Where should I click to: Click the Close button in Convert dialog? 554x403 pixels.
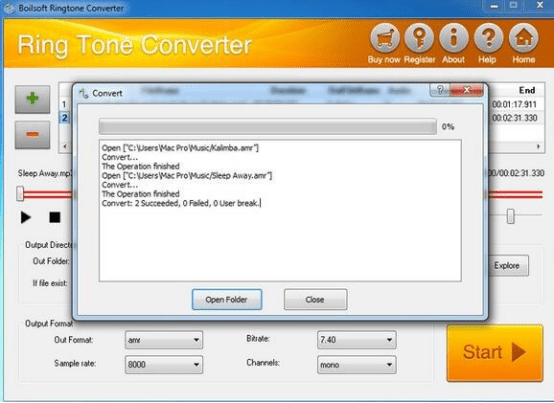[x=316, y=300]
